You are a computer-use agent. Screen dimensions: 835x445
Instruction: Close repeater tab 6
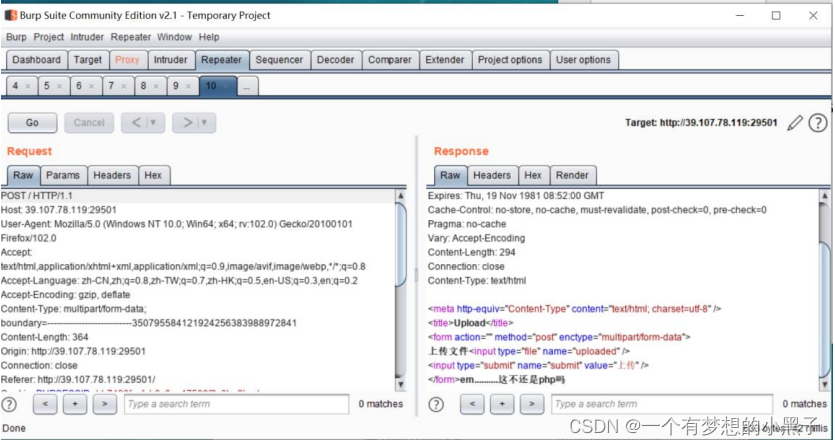(x=92, y=86)
